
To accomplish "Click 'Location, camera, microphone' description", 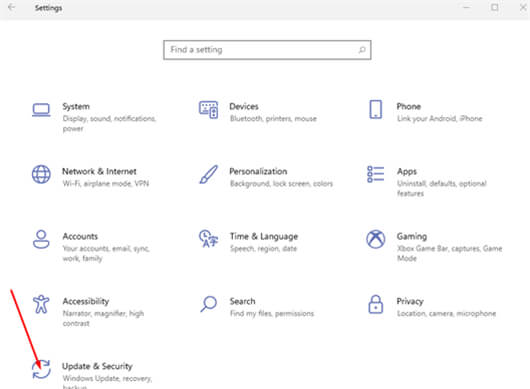I will pyautogui.click(x=447, y=314).
